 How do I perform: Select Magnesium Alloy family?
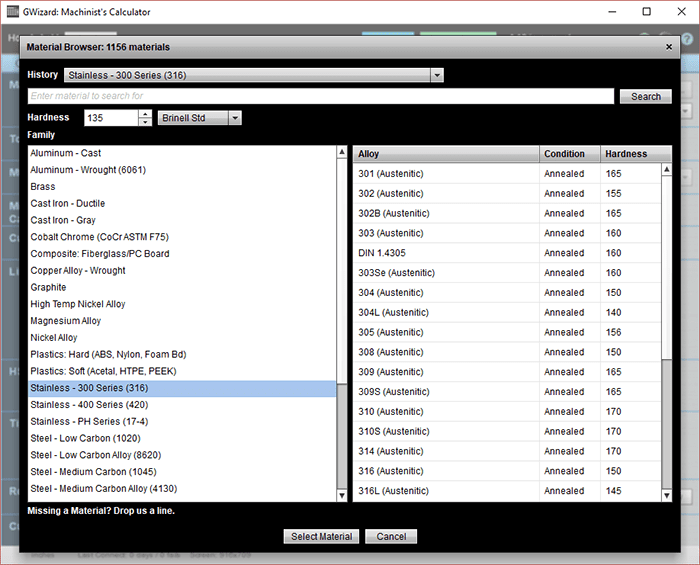point(182,321)
